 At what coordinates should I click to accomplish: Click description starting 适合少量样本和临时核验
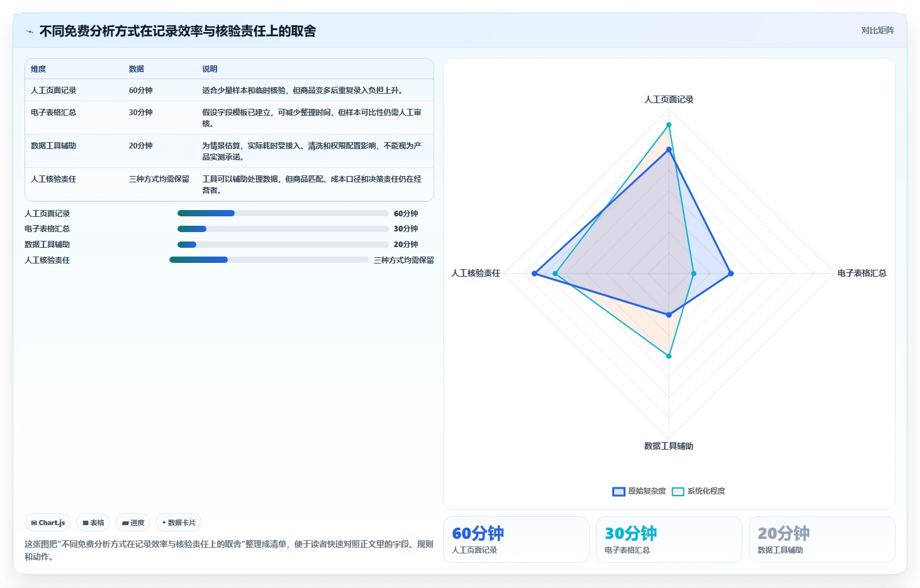(302, 91)
